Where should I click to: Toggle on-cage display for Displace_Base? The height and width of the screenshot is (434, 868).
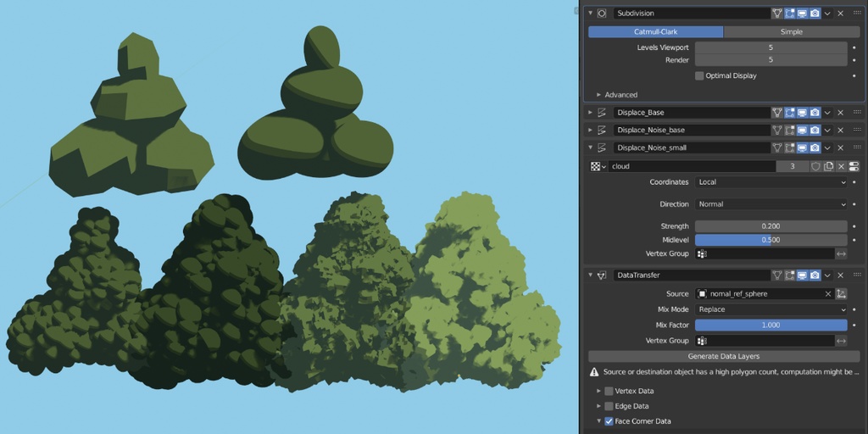pyautogui.click(x=777, y=113)
